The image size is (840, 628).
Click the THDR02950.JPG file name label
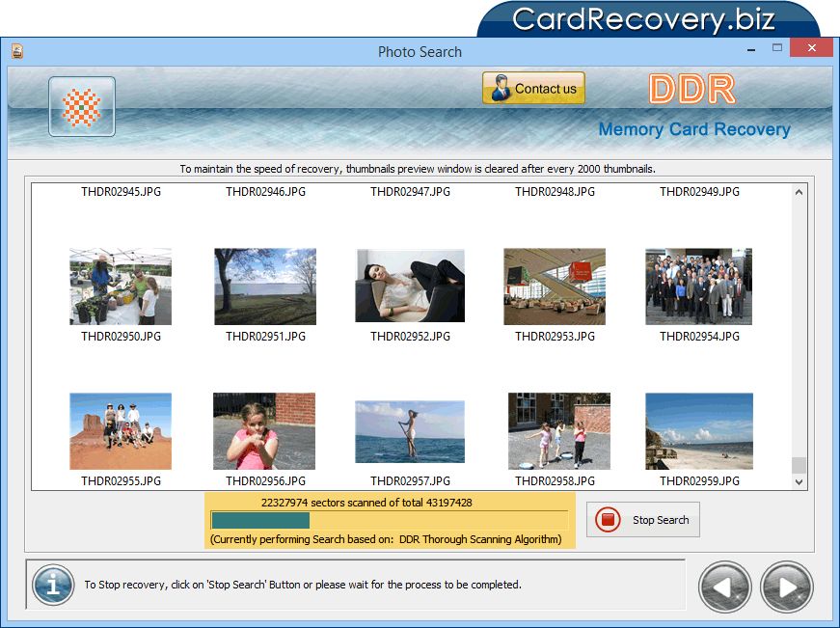[x=122, y=337]
